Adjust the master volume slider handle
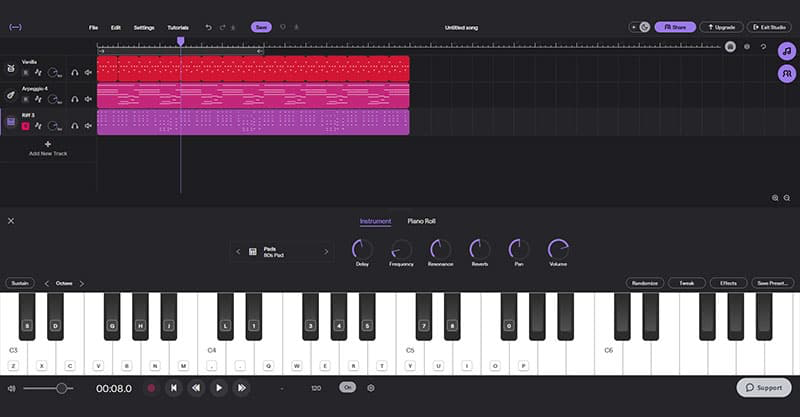800x417 pixels. (61, 388)
